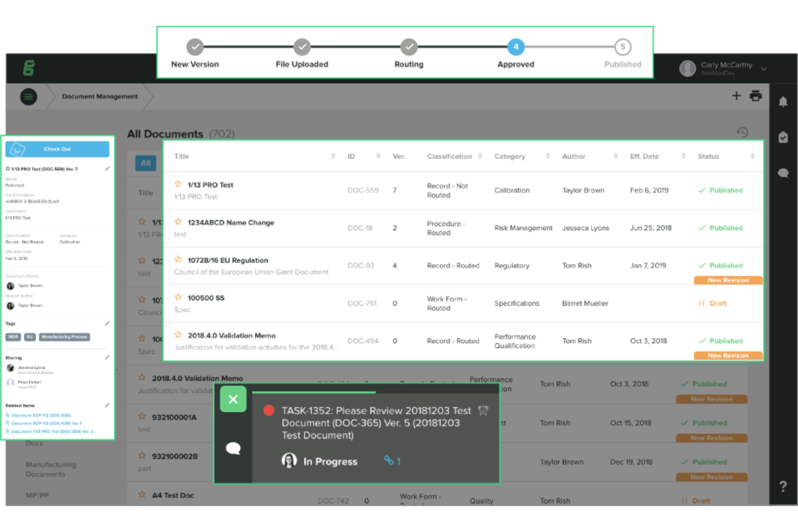The image size is (798, 532).
Task: Click the green logo in the header
Action: tap(29, 68)
